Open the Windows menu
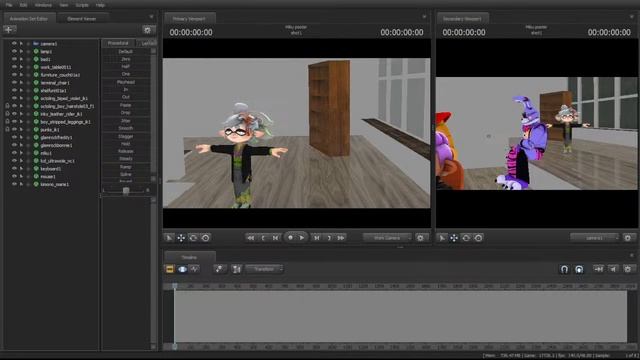Image resolution: width=640 pixels, height=360 pixels. pyautogui.click(x=43, y=5)
